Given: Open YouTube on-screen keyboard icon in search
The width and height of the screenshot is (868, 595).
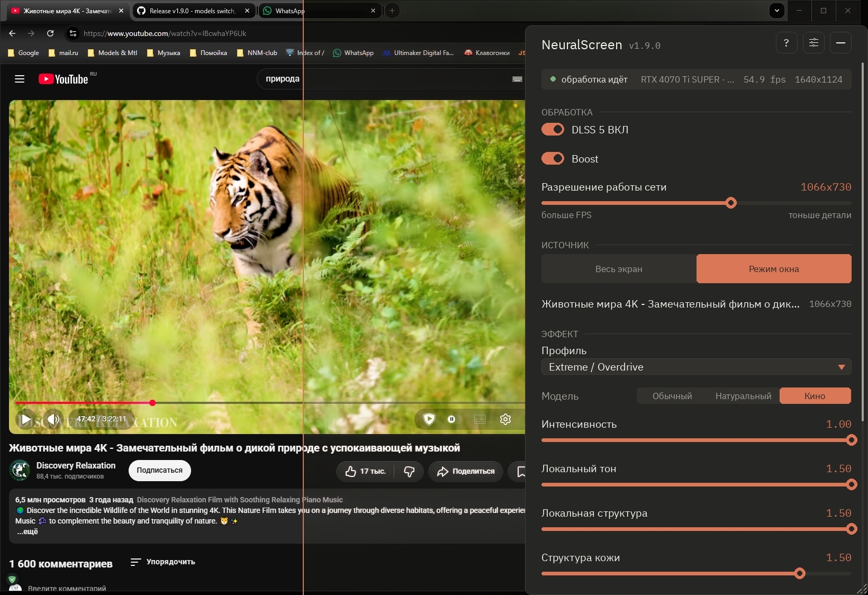Looking at the screenshot, I should point(517,79).
